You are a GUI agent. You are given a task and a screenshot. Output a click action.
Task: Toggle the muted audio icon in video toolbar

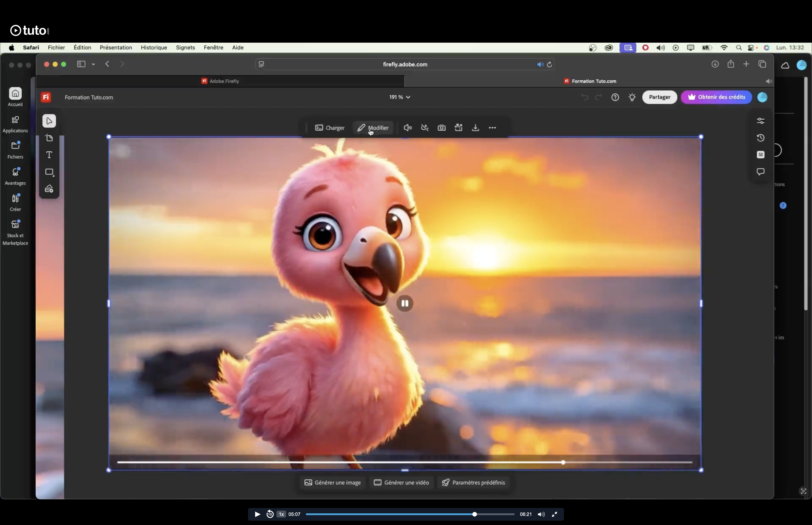tap(425, 128)
